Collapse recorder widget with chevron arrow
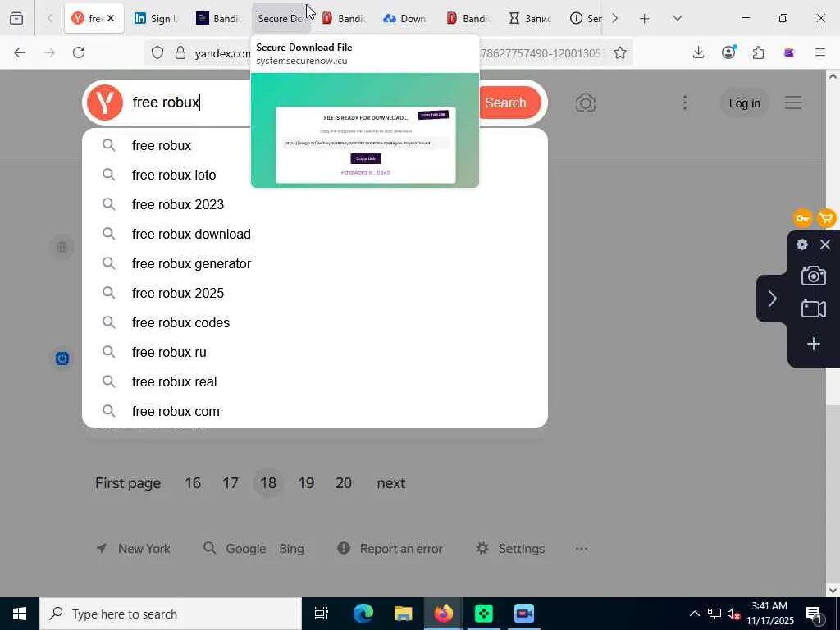Image resolution: width=840 pixels, height=630 pixels. (772, 299)
